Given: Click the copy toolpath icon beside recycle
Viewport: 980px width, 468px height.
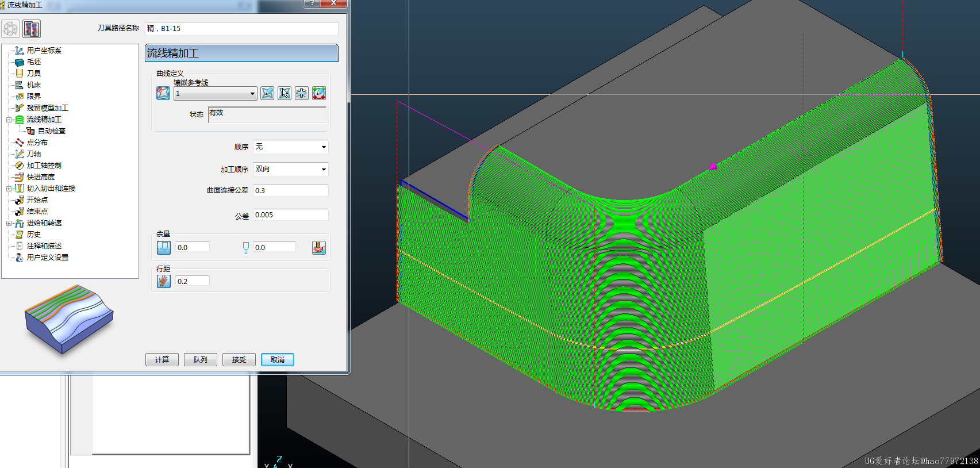Looking at the screenshot, I should click(x=32, y=29).
